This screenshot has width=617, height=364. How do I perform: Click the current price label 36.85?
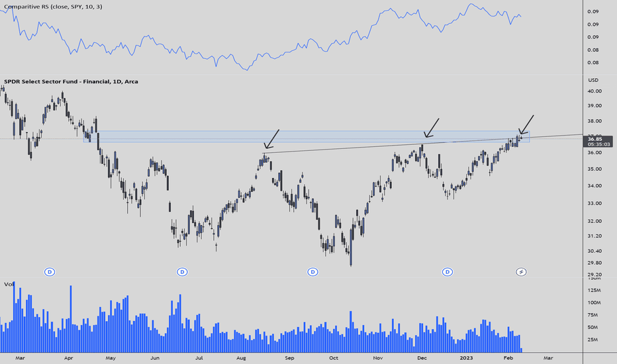[x=596, y=139]
